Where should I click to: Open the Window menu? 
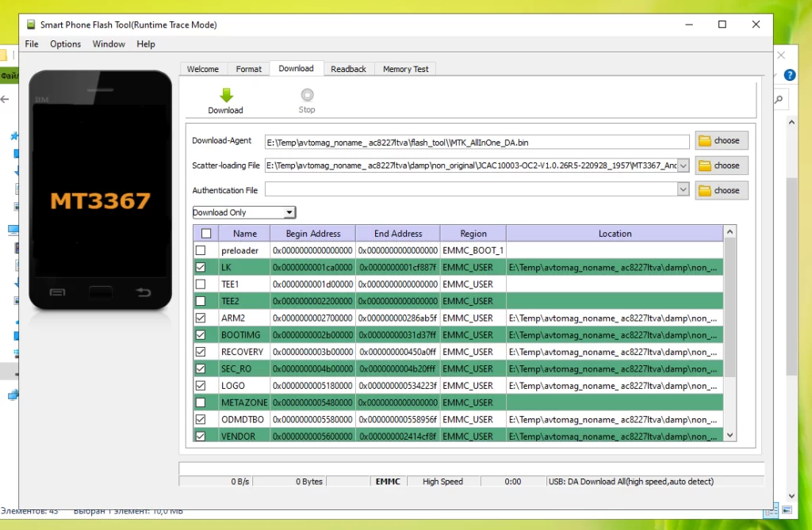[x=109, y=44]
